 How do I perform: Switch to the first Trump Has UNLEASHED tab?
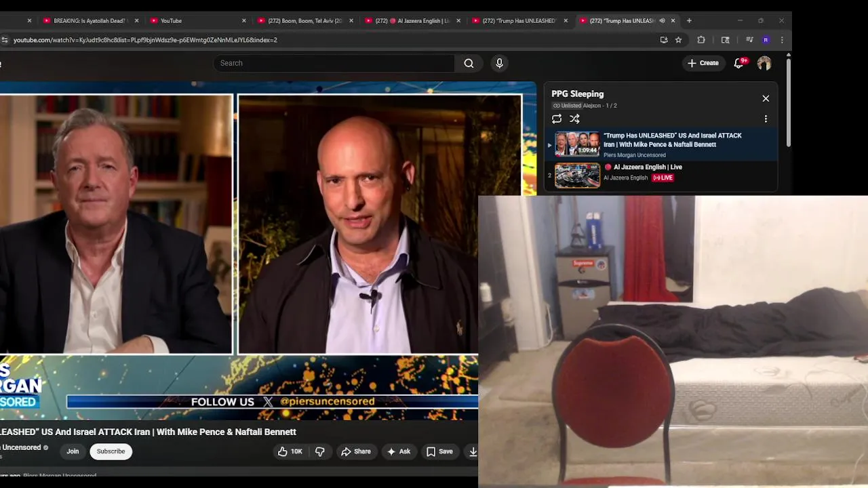coord(519,20)
